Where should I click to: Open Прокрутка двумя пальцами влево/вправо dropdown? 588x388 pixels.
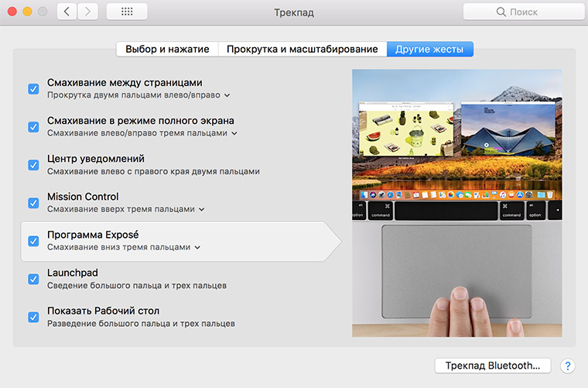pyautogui.click(x=138, y=95)
